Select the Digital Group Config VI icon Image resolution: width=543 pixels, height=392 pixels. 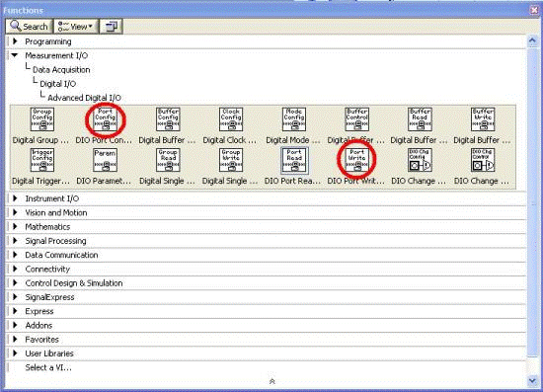coord(41,119)
